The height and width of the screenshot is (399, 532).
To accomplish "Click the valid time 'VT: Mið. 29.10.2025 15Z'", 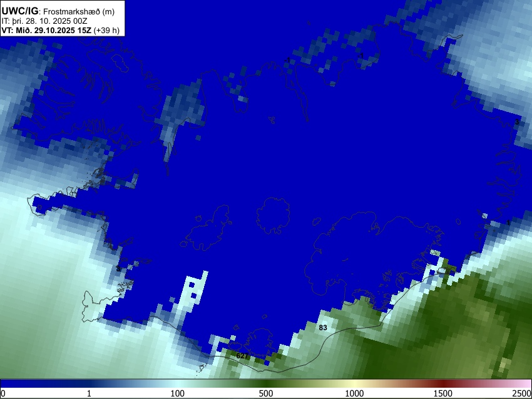I will (x=46, y=30).
